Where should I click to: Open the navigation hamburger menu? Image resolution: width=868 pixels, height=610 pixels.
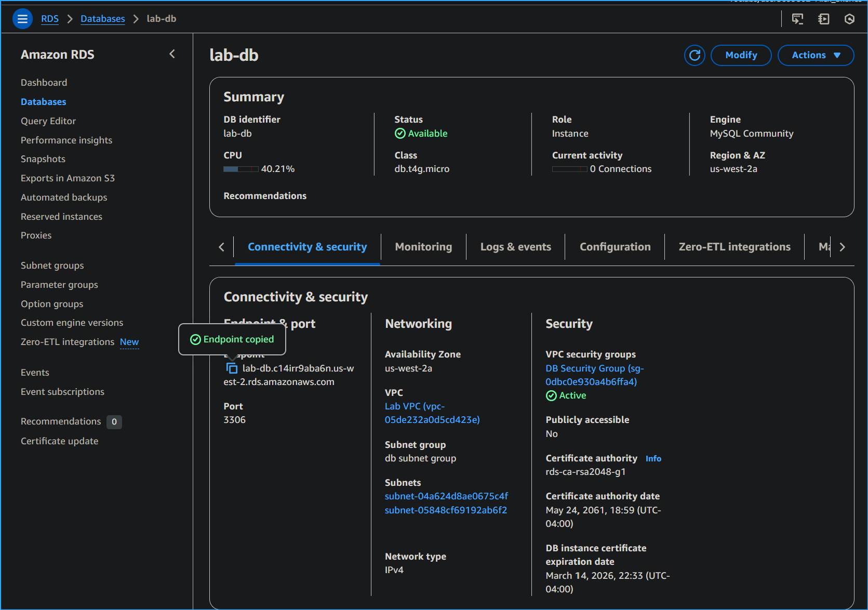(x=22, y=18)
